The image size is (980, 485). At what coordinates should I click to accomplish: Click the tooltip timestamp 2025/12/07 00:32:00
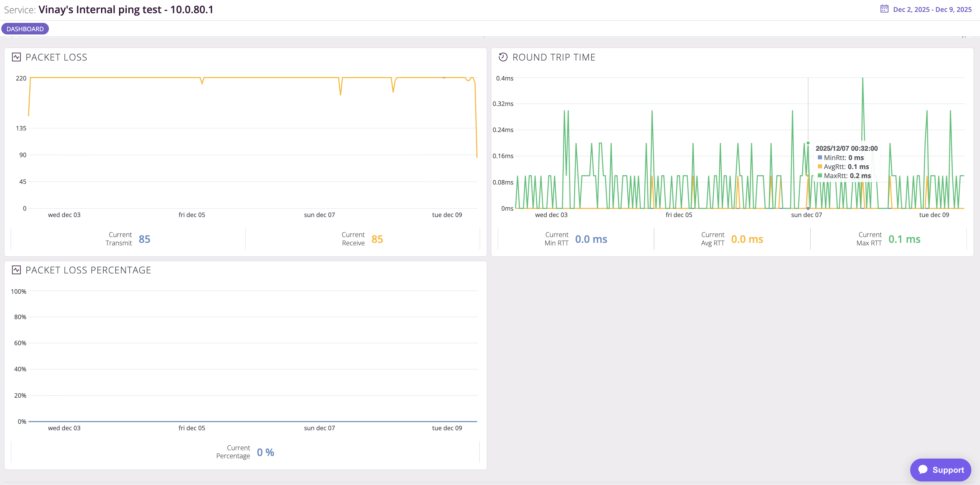846,148
